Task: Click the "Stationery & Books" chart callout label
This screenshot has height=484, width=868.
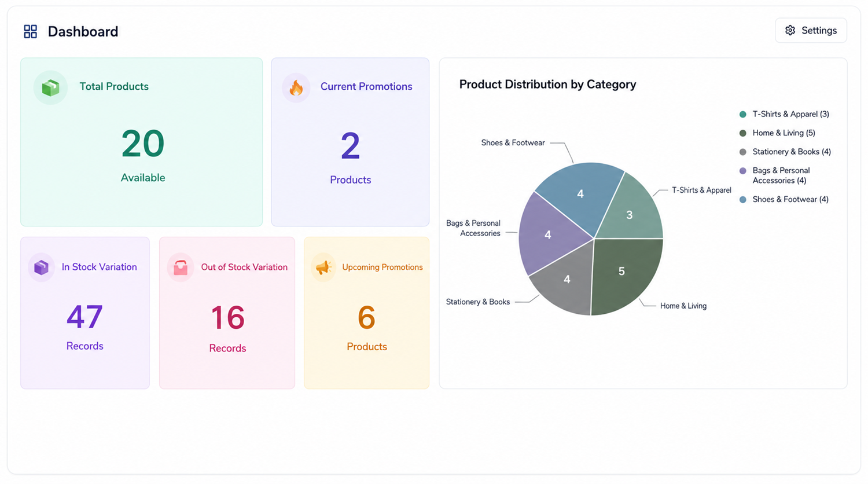Action: [x=478, y=302]
